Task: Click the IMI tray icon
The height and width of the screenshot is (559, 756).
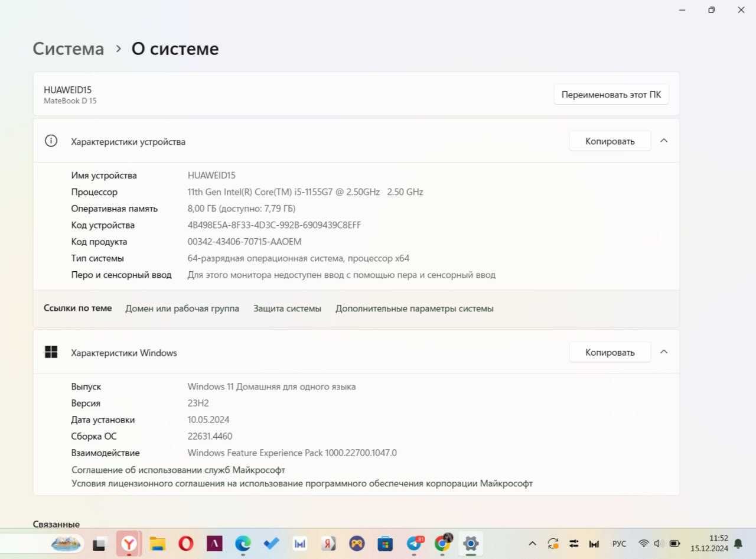Action: [x=594, y=544]
